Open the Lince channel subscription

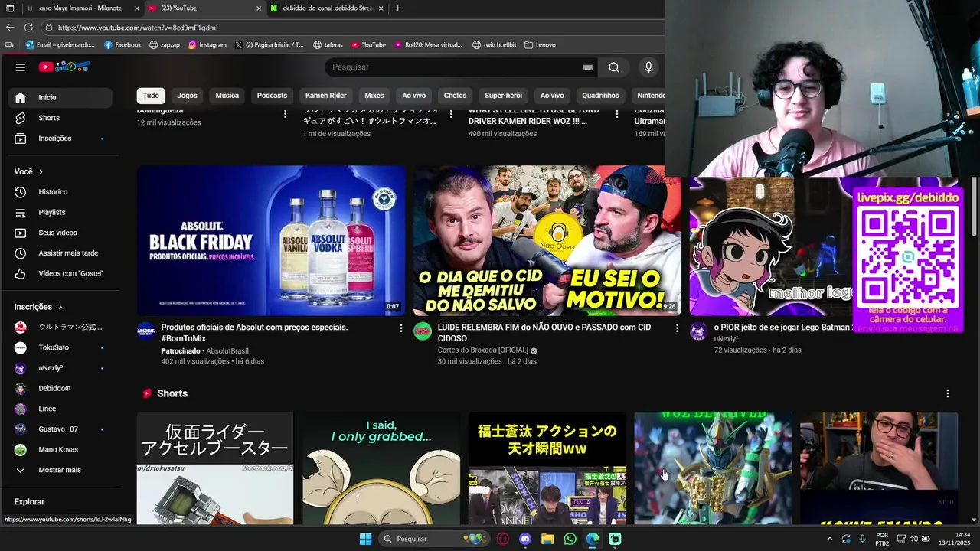(60, 409)
